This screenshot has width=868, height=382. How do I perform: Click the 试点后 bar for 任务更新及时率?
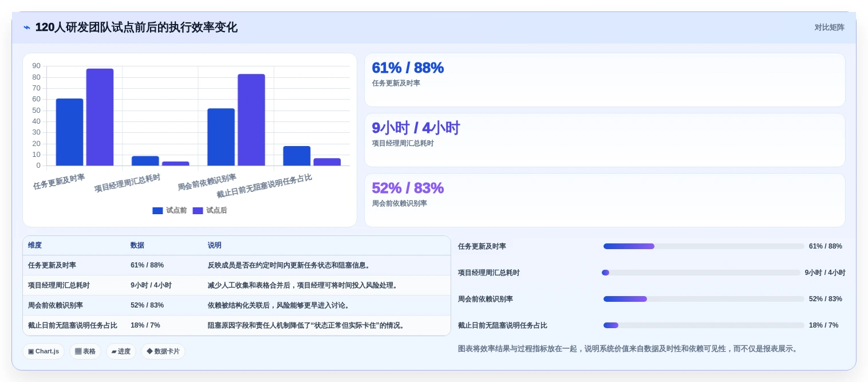(100, 117)
